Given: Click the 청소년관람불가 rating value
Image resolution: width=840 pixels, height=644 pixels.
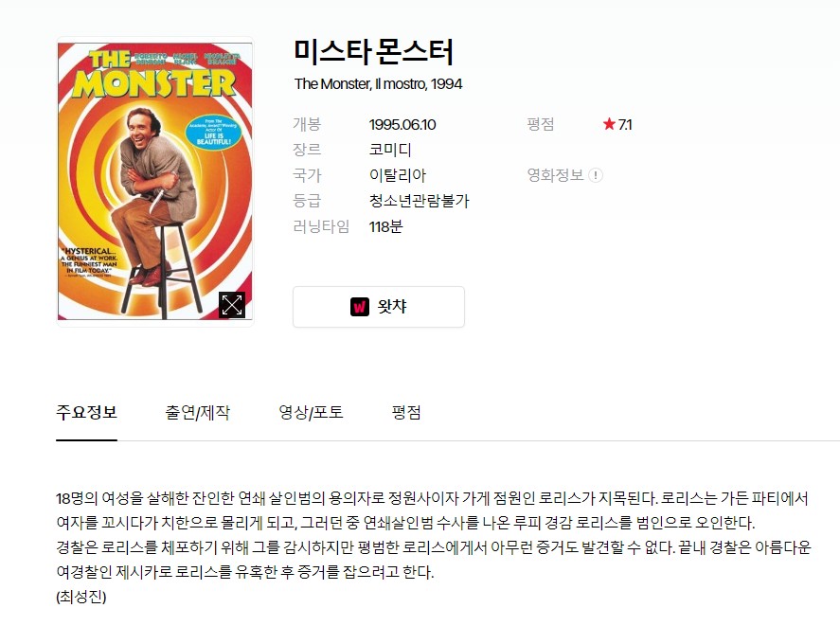Looking at the screenshot, I should point(419,201).
